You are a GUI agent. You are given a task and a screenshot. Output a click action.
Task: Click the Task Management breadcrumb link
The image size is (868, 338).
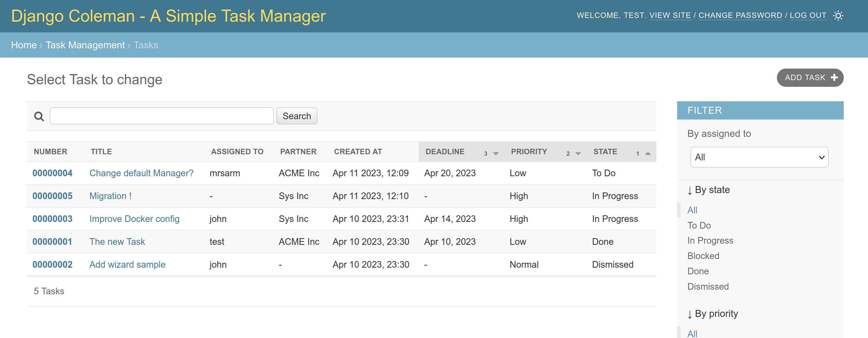pos(86,45)
